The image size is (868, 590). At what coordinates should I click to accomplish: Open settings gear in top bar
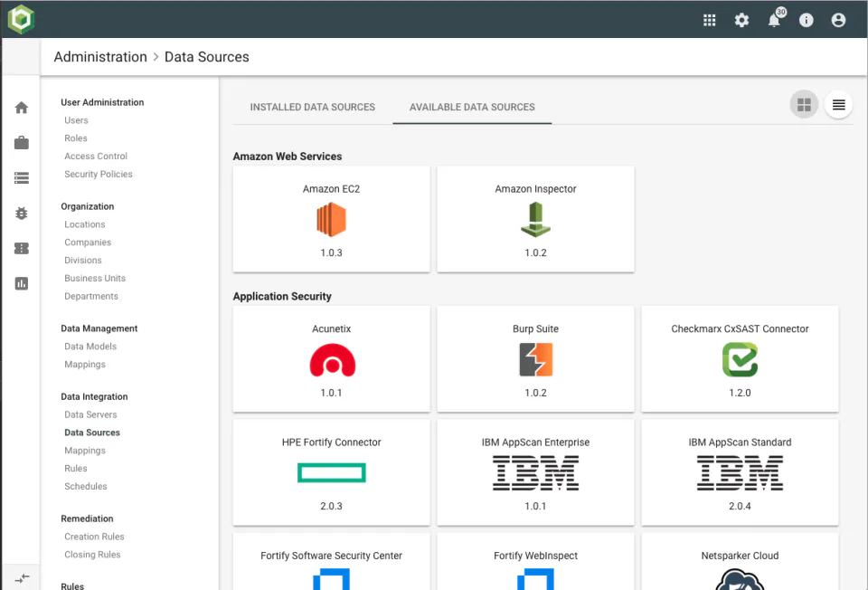point(741,21)
